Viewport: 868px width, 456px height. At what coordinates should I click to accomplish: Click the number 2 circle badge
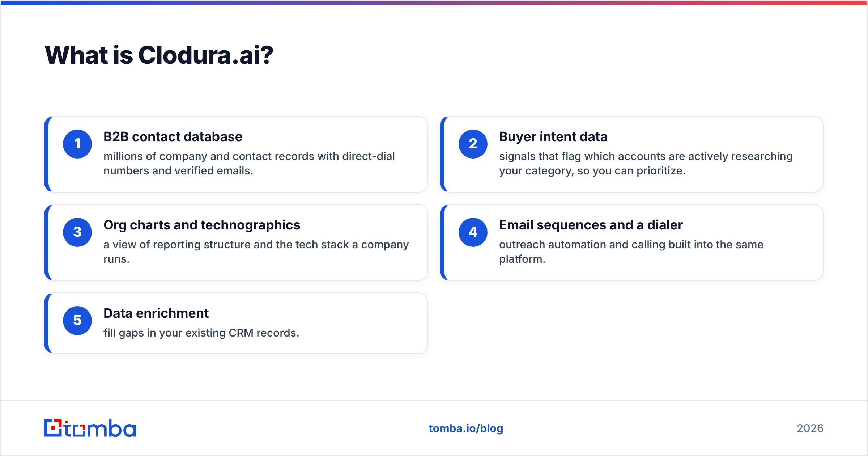tap(473, 144)
